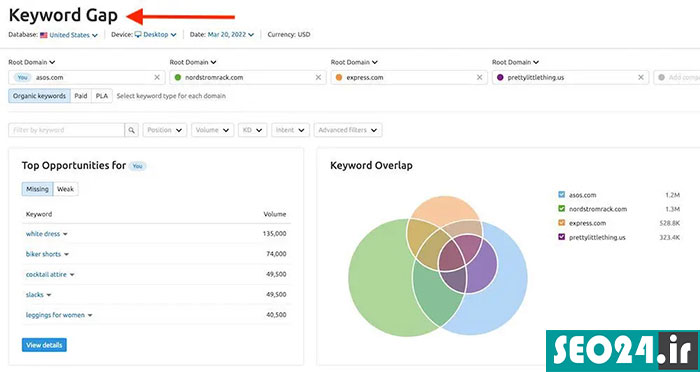Open Root Domain dropdown above nordstromrack.com
Image resolution: width=700 pixels, height=372 pixels.
pyautogui.click(x=193, y=63)
